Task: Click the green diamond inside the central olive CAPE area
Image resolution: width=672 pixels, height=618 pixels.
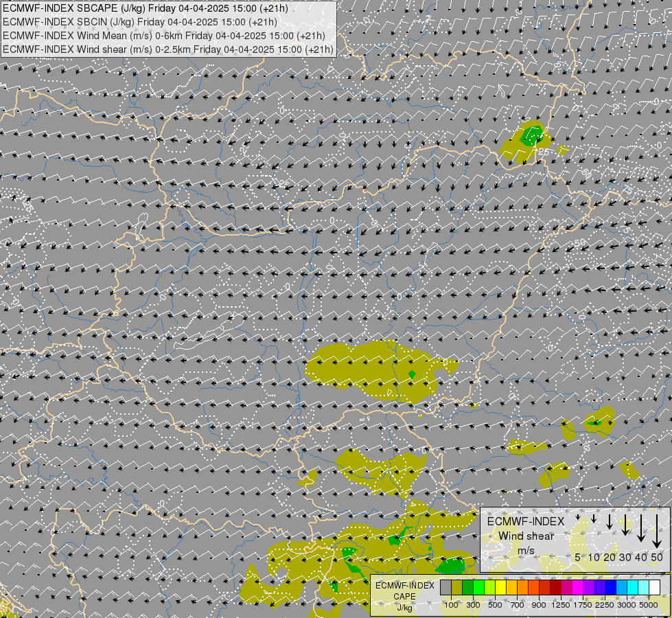Action: click(x=412, y=374)
